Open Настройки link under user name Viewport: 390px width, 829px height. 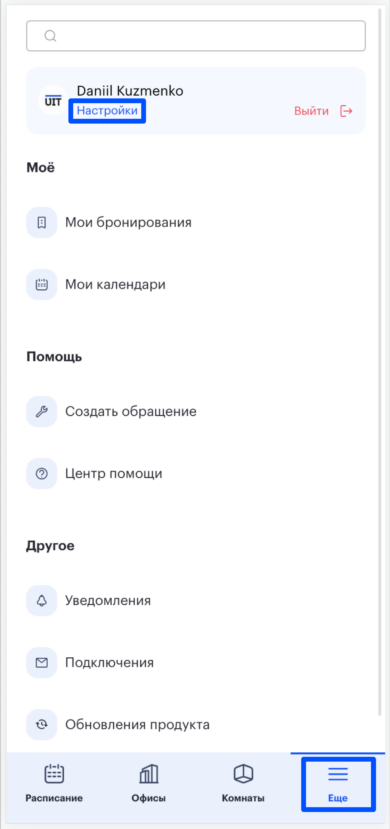[107, 110]
